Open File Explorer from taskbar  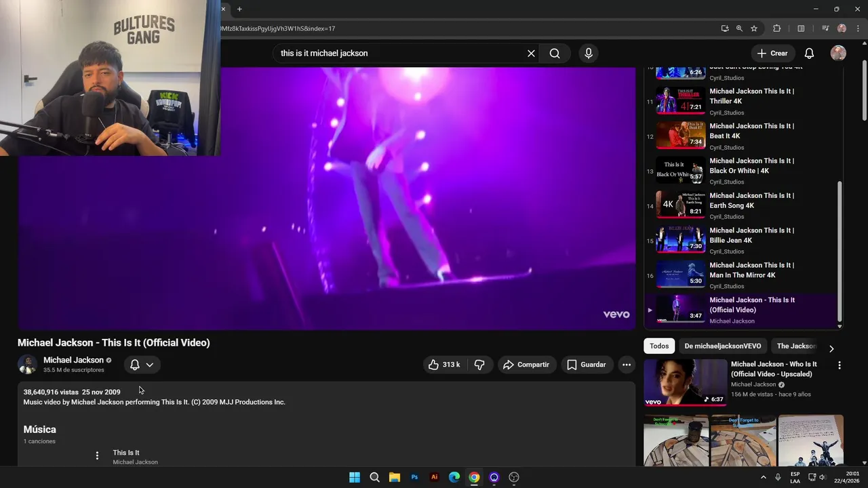[395, 477]
